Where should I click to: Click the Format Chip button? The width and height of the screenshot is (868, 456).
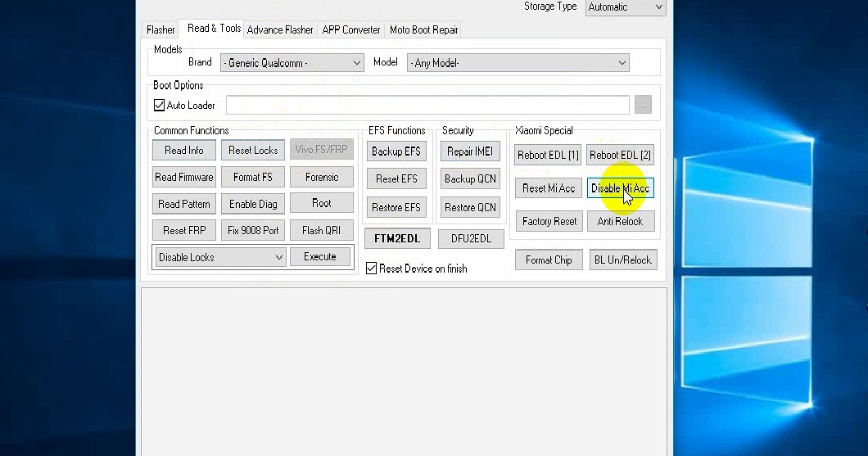549,260
